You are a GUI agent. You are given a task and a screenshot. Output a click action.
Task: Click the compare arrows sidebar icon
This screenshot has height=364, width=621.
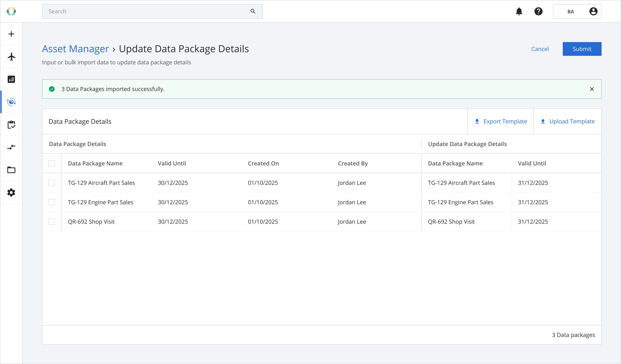11,147
